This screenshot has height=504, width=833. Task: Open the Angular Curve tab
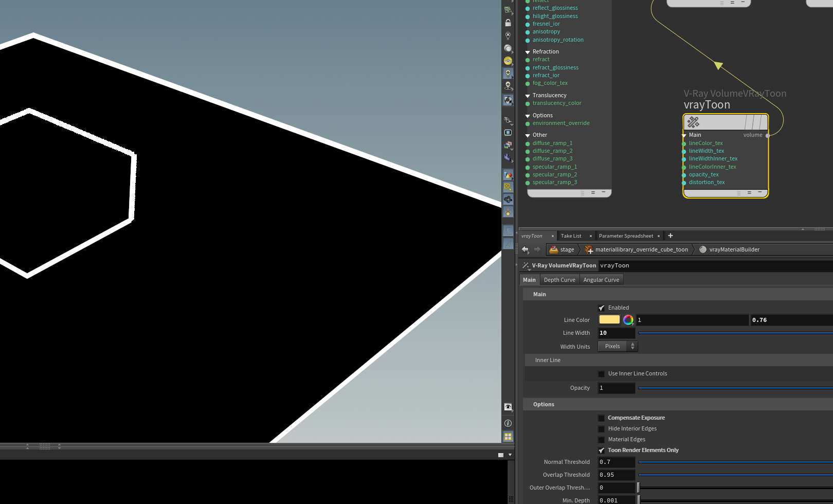[601, 280]
